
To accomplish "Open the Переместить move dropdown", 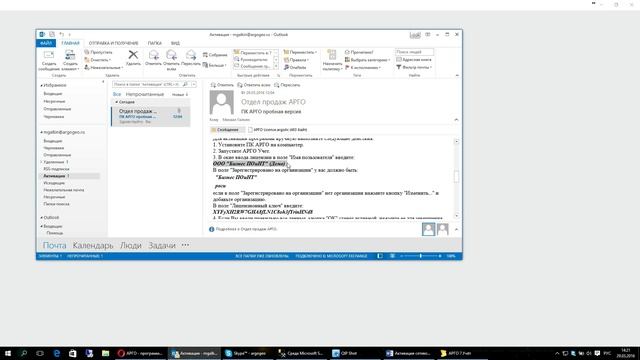I will coord(300,52).
